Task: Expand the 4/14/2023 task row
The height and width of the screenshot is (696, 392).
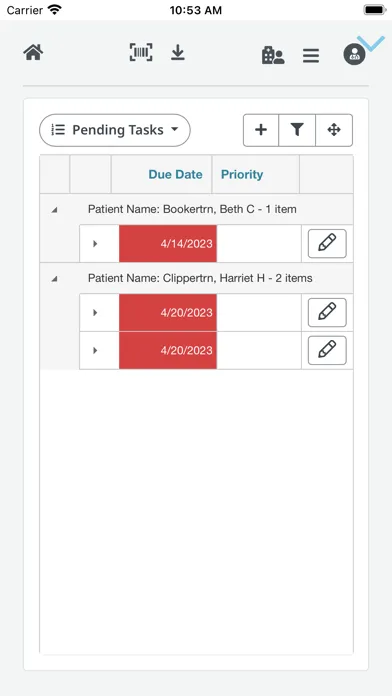Action: [95, 244]
